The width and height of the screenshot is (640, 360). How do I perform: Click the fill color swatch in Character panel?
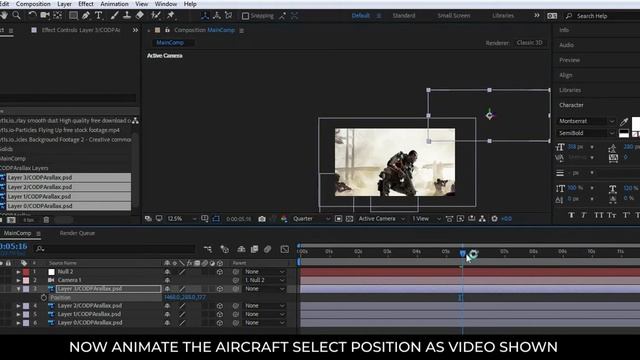(x=636, y=123)
